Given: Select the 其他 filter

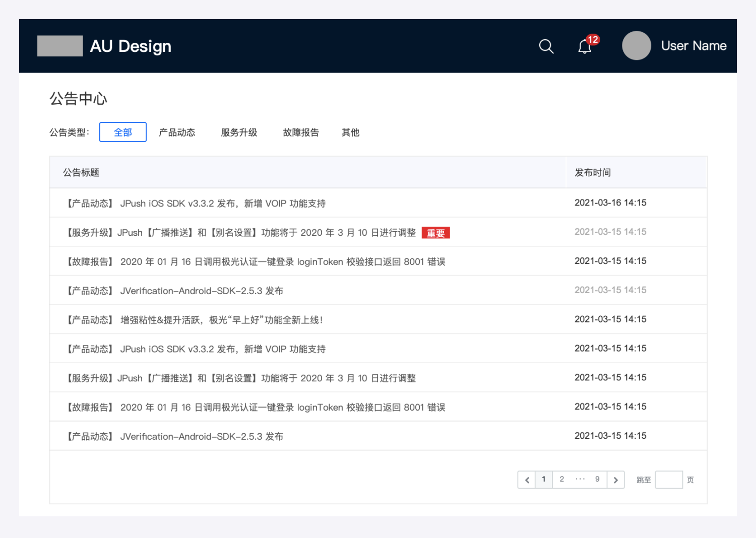Looking at the screenshot, I should pos(350,132).
